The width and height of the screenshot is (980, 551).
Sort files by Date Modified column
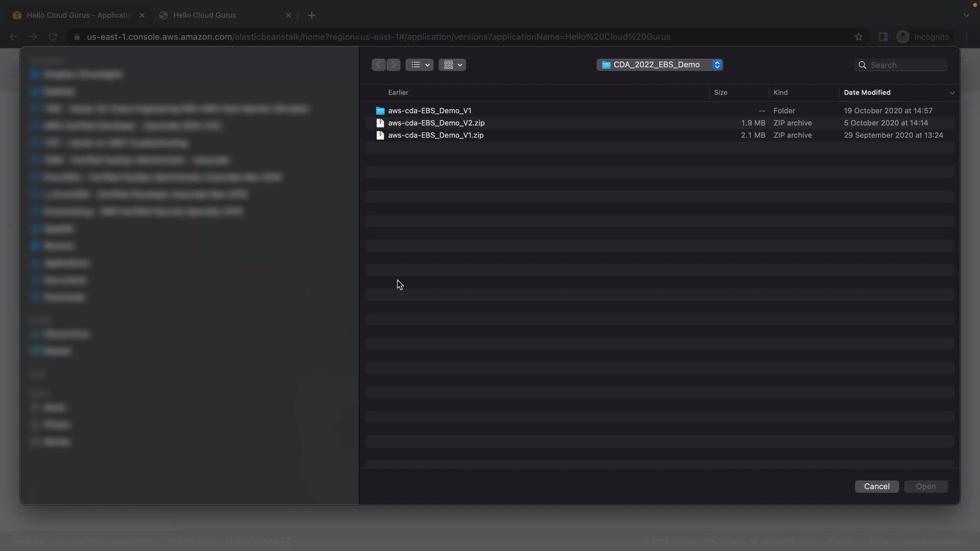coord(867,92)
